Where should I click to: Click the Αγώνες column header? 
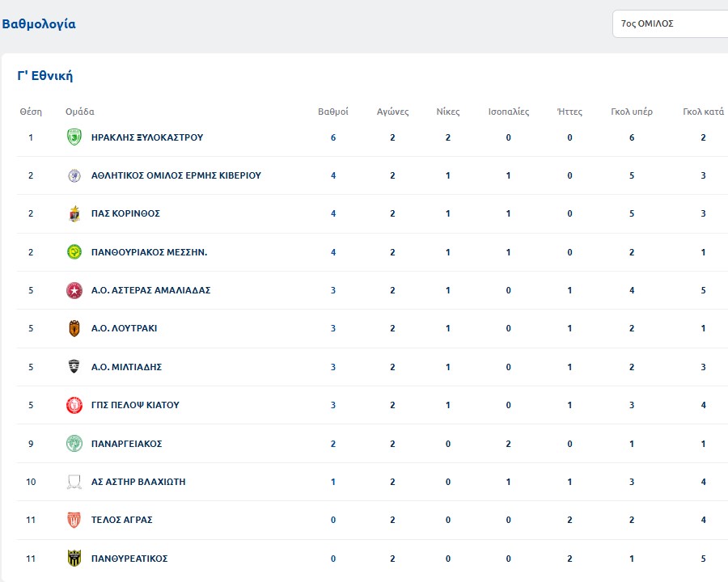(393, 112)
